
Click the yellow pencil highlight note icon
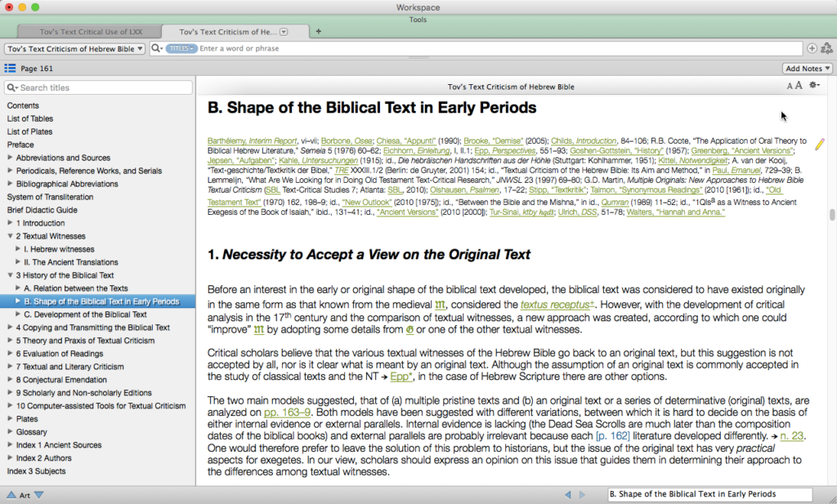[820, 144]
